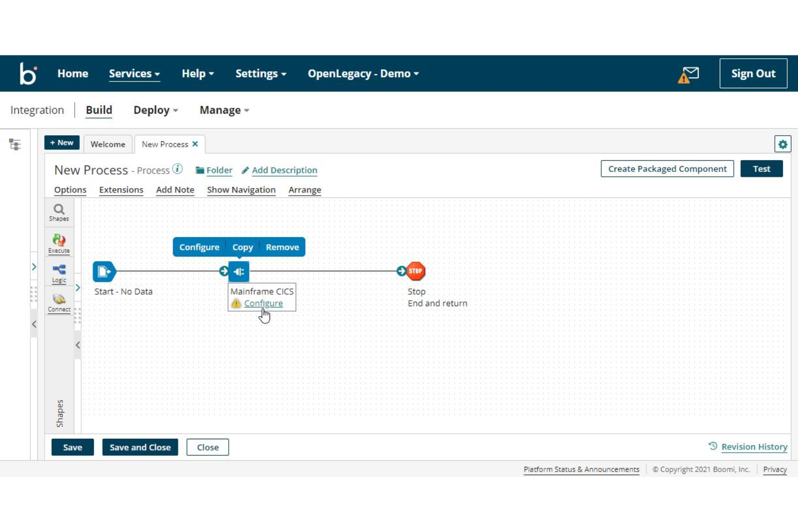Click the Test button
Viewport: 798px width, 532px height.
coord(761,169)
